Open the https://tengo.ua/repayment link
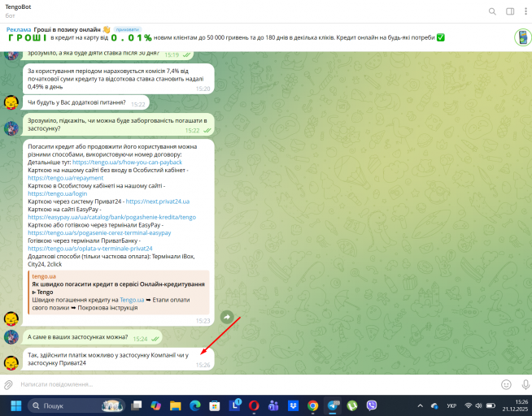This screenshot has width=532, height=416. point(65,178)
